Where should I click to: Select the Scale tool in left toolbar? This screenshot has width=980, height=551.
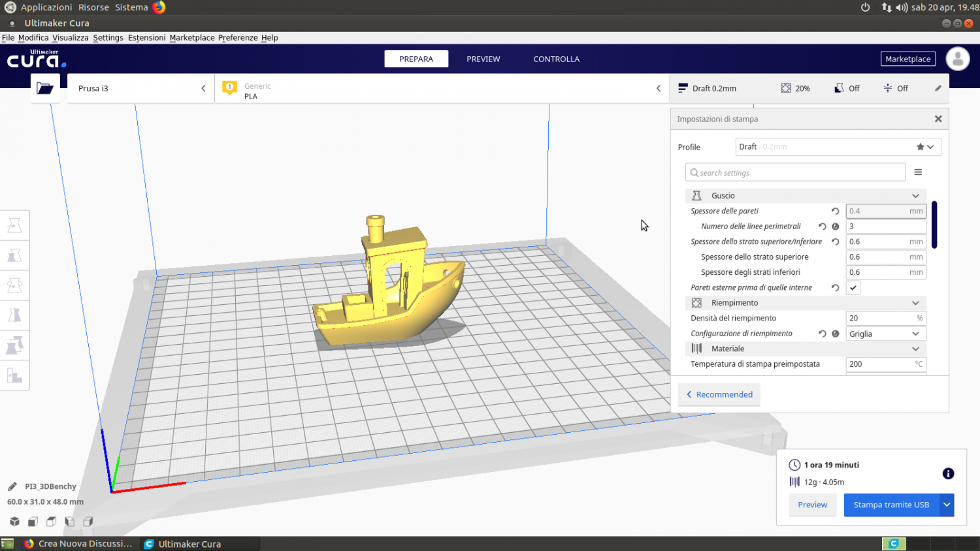(x=14, y=255)
